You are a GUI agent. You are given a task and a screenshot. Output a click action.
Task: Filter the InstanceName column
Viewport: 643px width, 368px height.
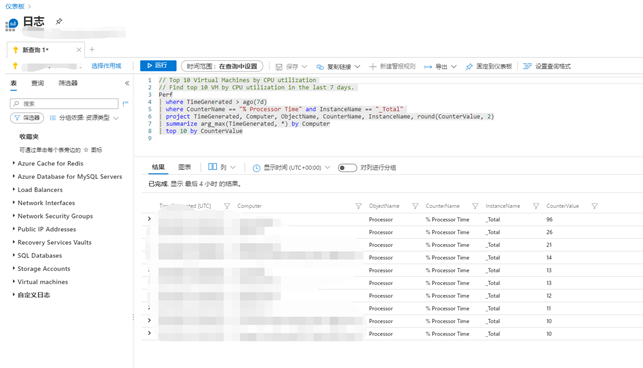[536, 206]
